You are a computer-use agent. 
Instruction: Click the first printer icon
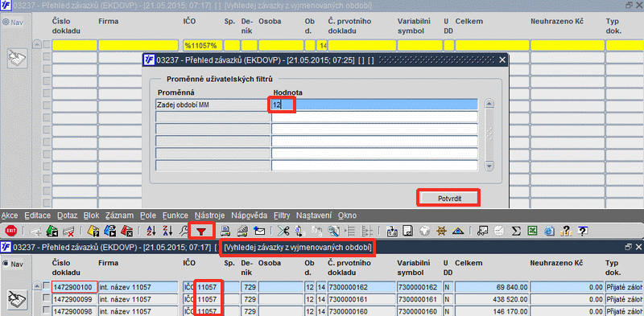(225, 231)
